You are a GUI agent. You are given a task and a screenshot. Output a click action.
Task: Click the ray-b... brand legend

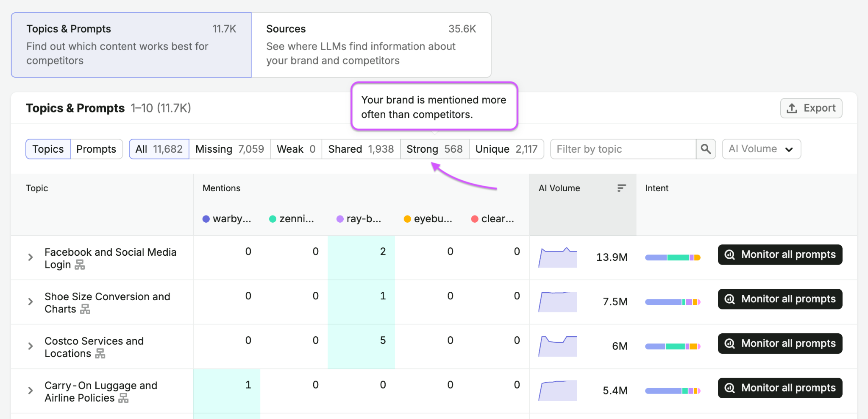[359, 219]
